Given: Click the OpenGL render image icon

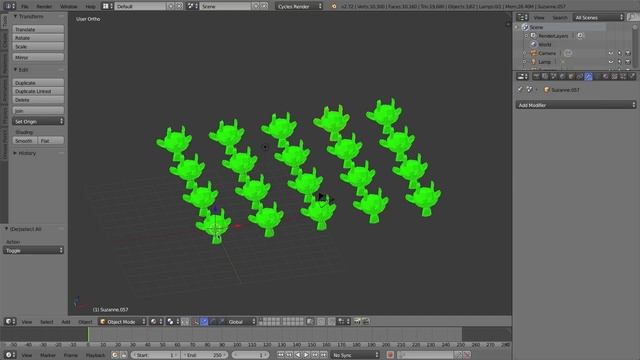Looking at the screenshot, I should click(357, 322).
